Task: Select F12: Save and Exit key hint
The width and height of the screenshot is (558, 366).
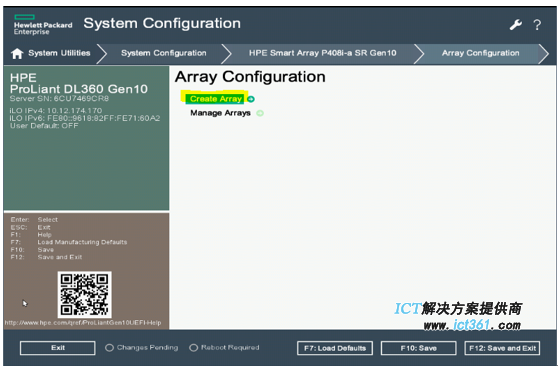Action: click(x=46, y=257)
